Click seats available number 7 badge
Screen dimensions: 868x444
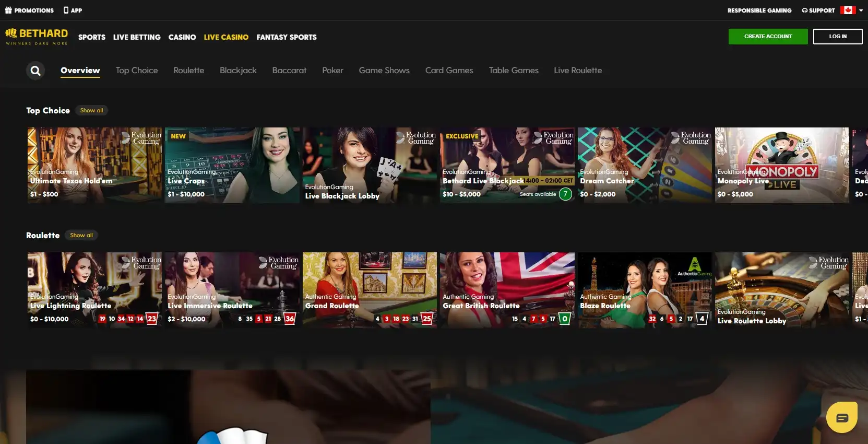tap(565, 194)
